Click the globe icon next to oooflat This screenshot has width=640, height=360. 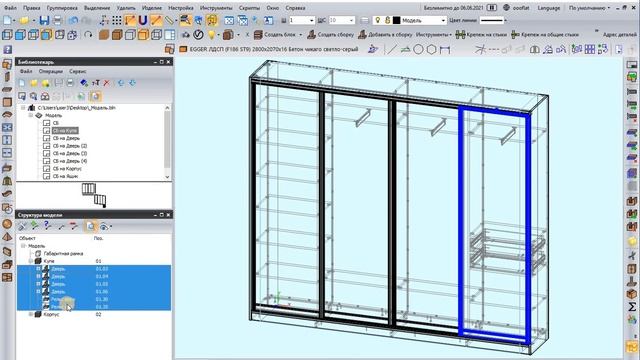pyautogui.click(x=506, y=8)
